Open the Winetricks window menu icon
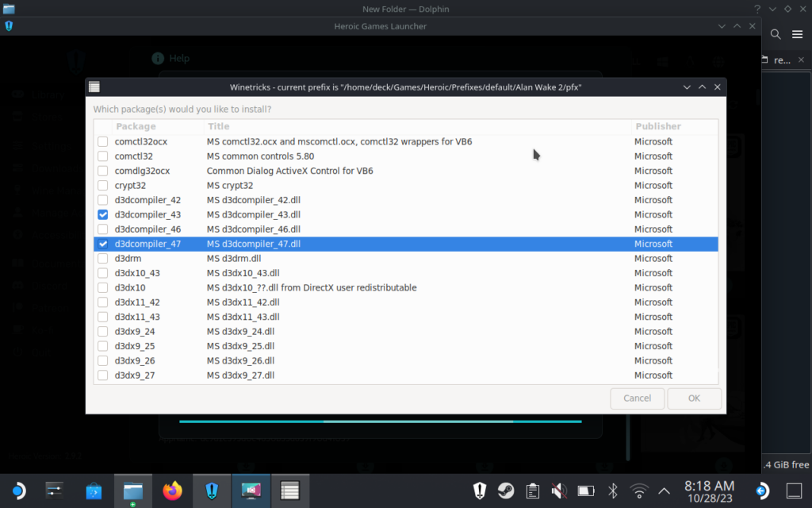 coord(94,87)
